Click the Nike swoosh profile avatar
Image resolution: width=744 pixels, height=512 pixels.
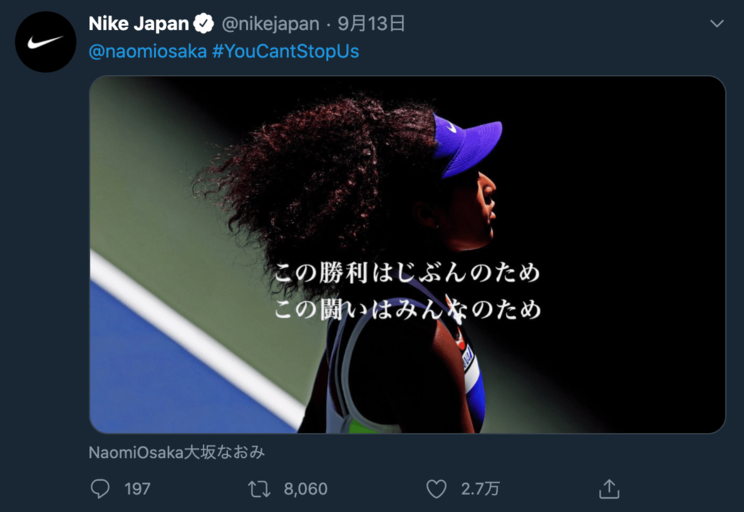(46, 42)
